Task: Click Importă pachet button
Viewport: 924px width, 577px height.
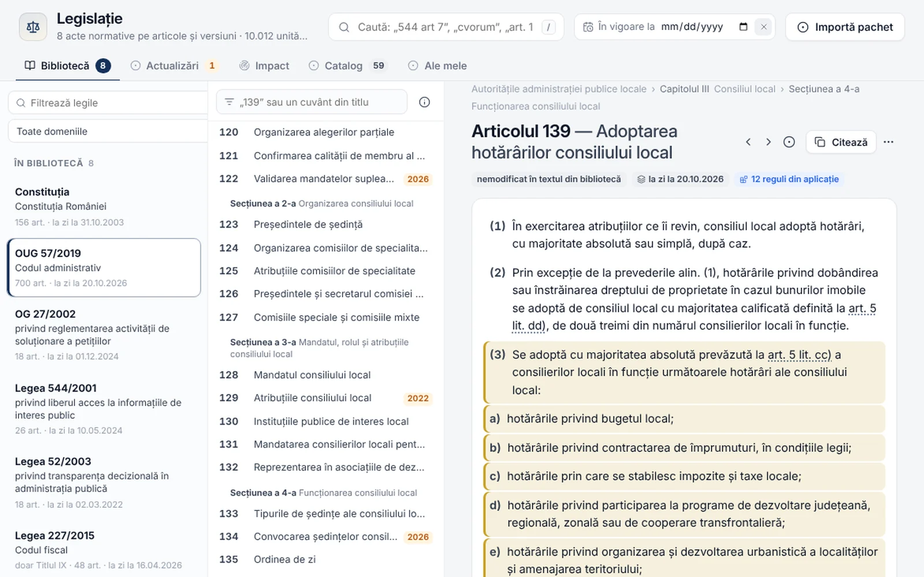Action: tap(845, 27)
